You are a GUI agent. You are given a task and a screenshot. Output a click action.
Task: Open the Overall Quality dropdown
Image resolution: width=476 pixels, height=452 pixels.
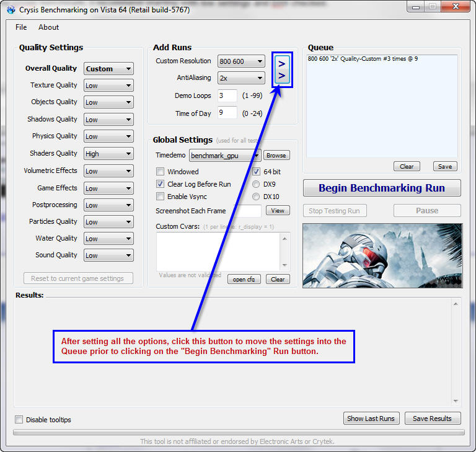coord(108,69)
